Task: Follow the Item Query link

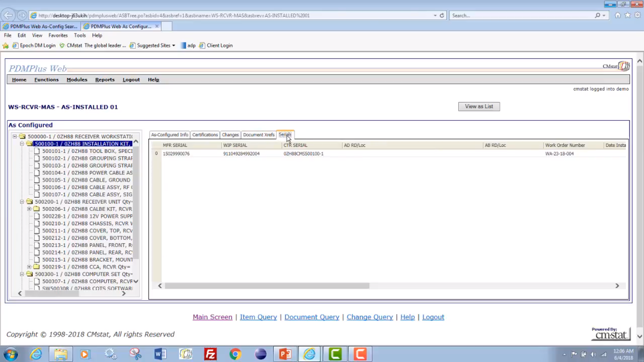Action: tap(258, 317)
